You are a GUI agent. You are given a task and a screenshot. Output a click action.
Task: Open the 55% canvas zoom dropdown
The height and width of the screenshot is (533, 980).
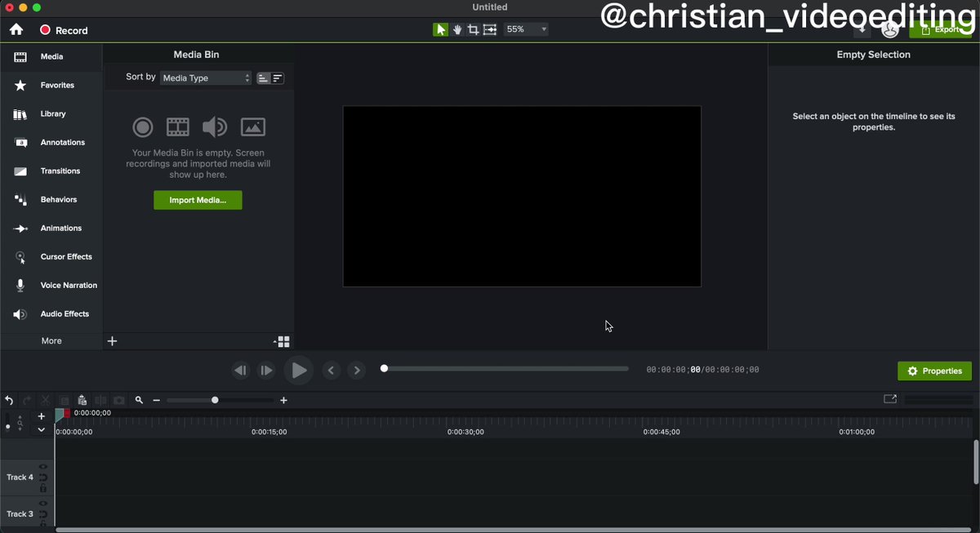[526, 29]
